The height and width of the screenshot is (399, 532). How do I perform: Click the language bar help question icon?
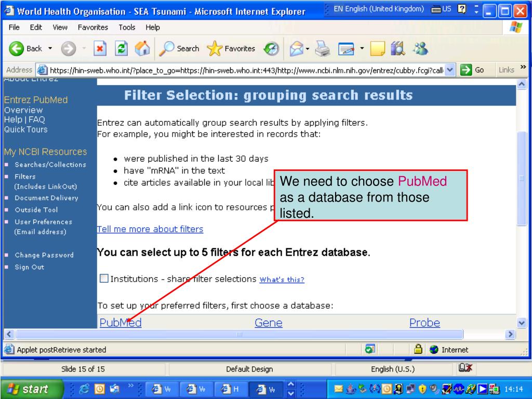pyautogui.click(x=462, y=9)
